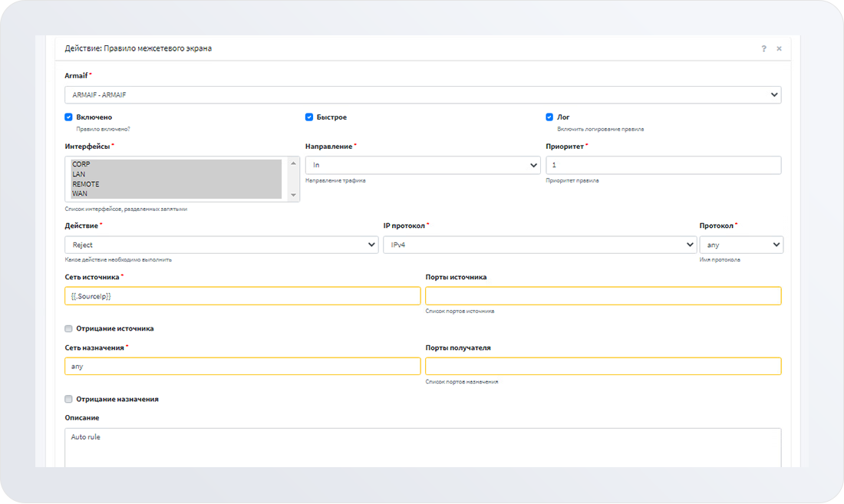Pick WAN from the interfaces list
The height and width of the screenshot is (504, 844).
click(x=80, y=194)
